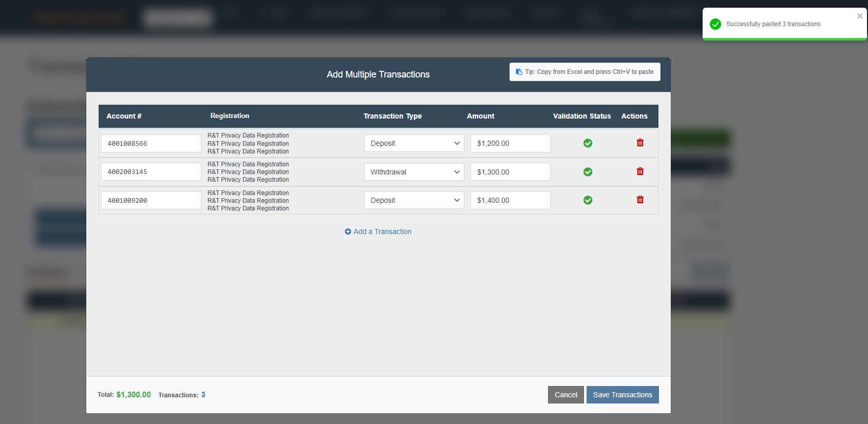Click the Transactions count 3 in footer

203,395
